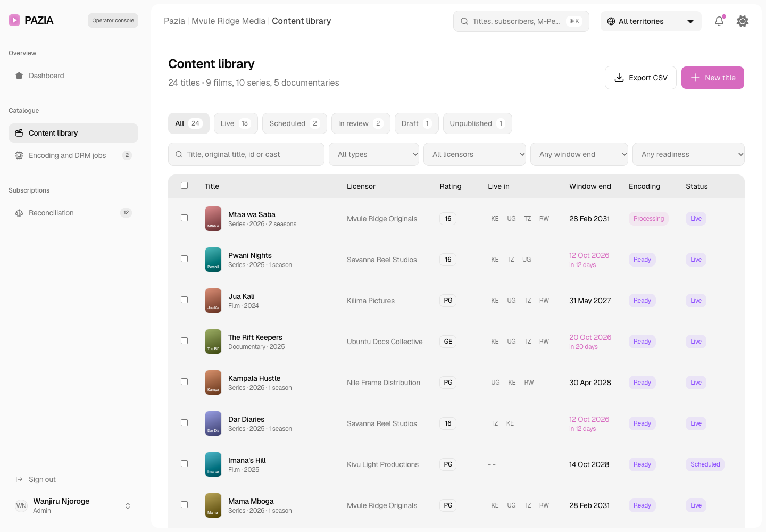Open settings via the gear icon

(743, 21)
